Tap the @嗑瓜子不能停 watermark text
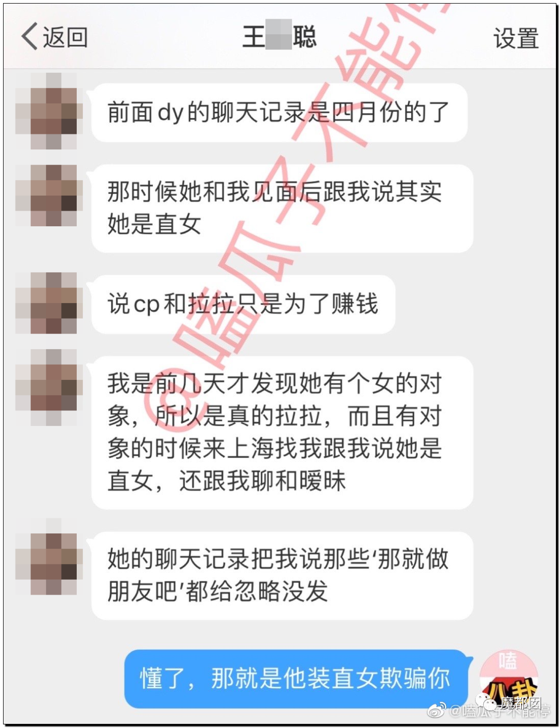This screenshot has height=728, width=560. point(499,711)
